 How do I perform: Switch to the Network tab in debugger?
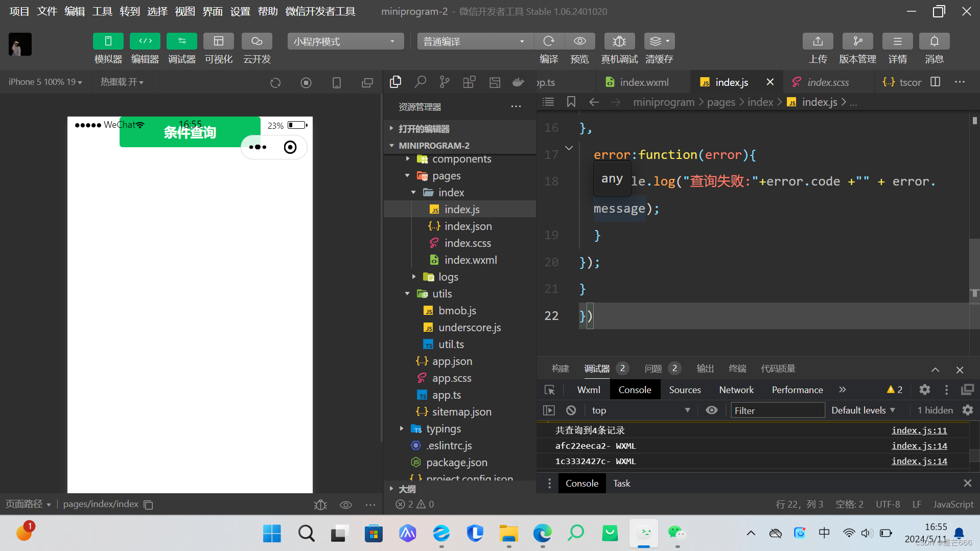736,389
